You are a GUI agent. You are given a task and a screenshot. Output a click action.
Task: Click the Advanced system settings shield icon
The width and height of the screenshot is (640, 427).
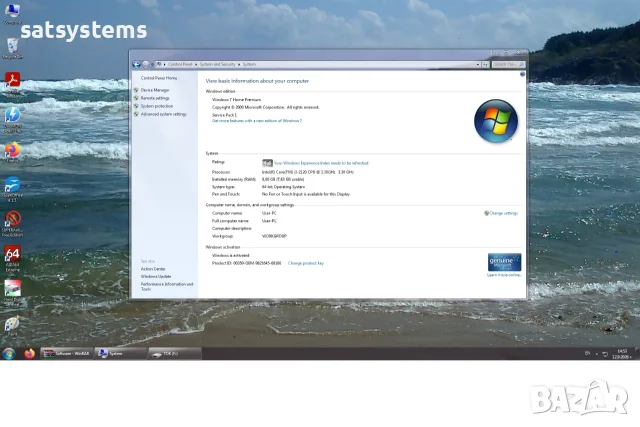[136, 114]
